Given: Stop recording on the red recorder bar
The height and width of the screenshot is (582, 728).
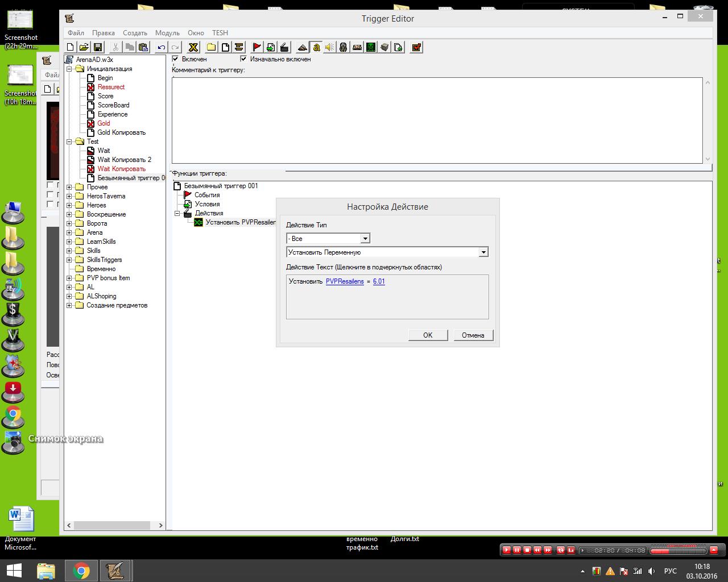Looking at the screenshot, I should pos(527,550).
